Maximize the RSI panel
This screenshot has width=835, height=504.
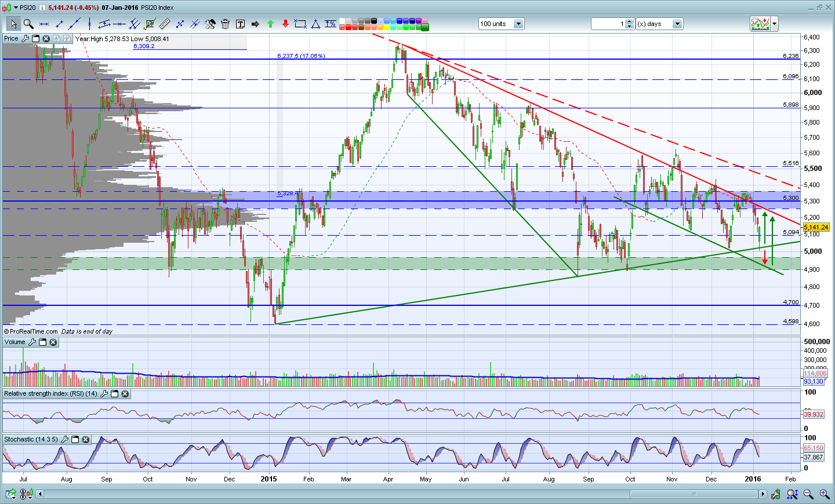[x=114, y=394]
